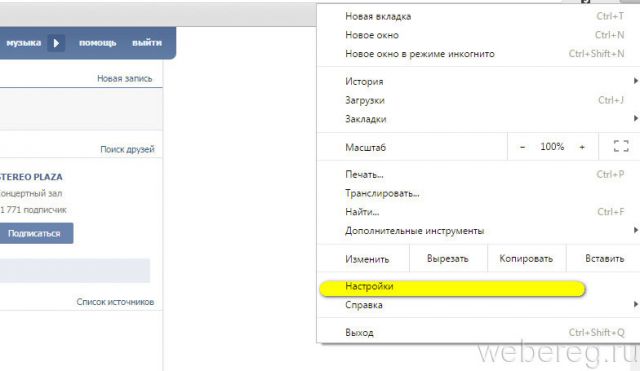640x371 pixels.
Task: Choose Выход to quit browser
Action: pos(478,333)
